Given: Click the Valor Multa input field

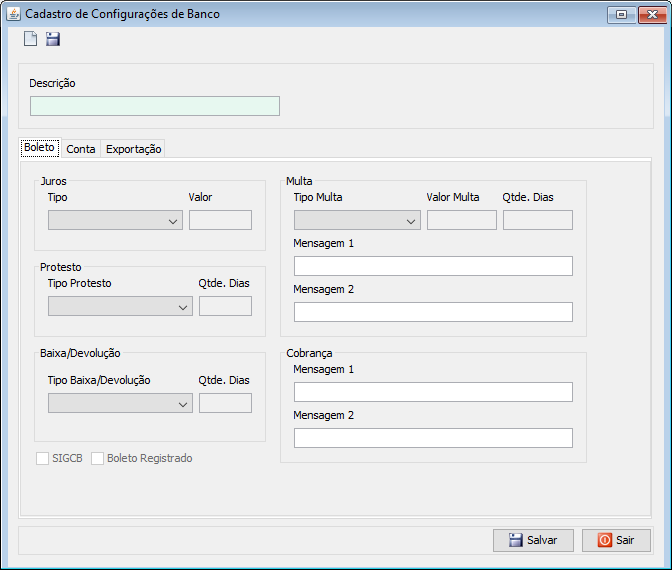Looking at the screenshot, I should (x=462, y=220).
